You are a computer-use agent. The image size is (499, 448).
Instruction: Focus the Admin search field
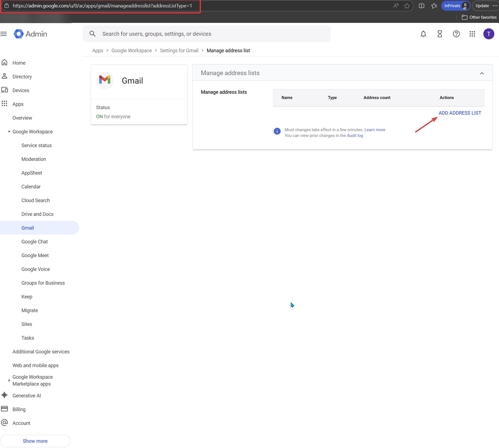click(207, 34)
